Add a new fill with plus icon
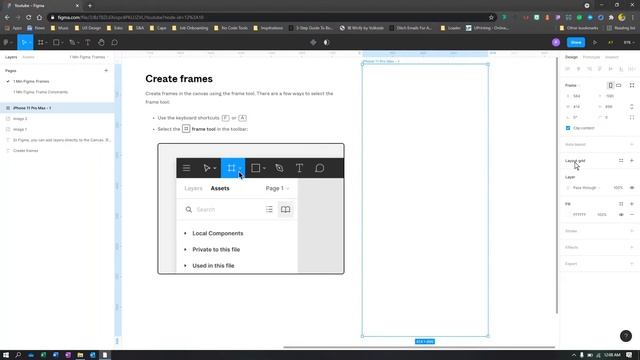Screen dimensions: 640x360 coord(632,204)
